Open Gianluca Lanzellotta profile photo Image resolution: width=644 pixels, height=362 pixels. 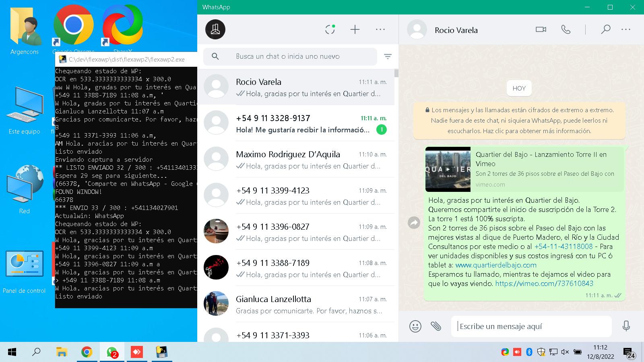coord(216,303)
